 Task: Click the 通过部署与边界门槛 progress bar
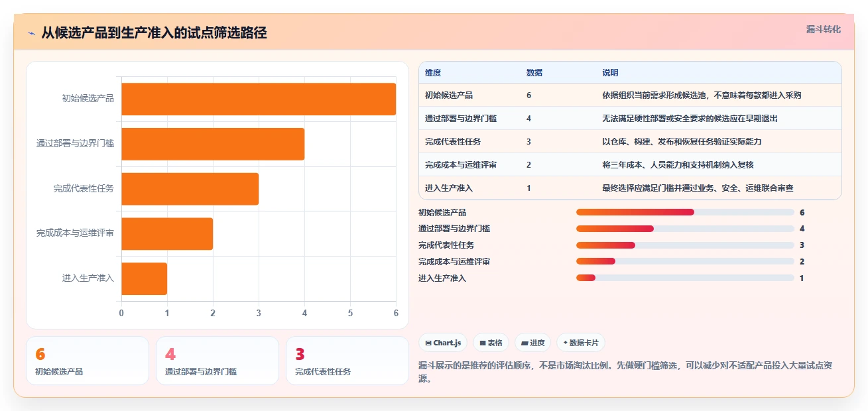[x=685, y=229]
